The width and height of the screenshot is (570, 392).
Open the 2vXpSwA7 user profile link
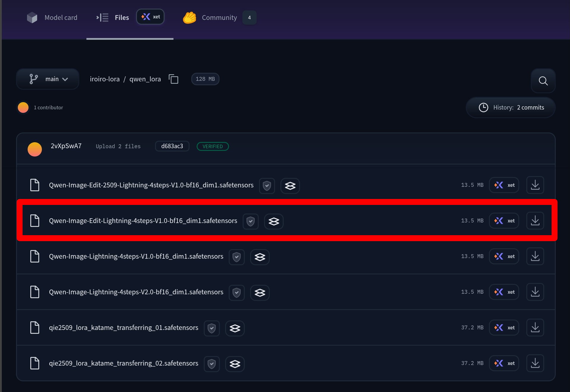(x=66, y=146)
